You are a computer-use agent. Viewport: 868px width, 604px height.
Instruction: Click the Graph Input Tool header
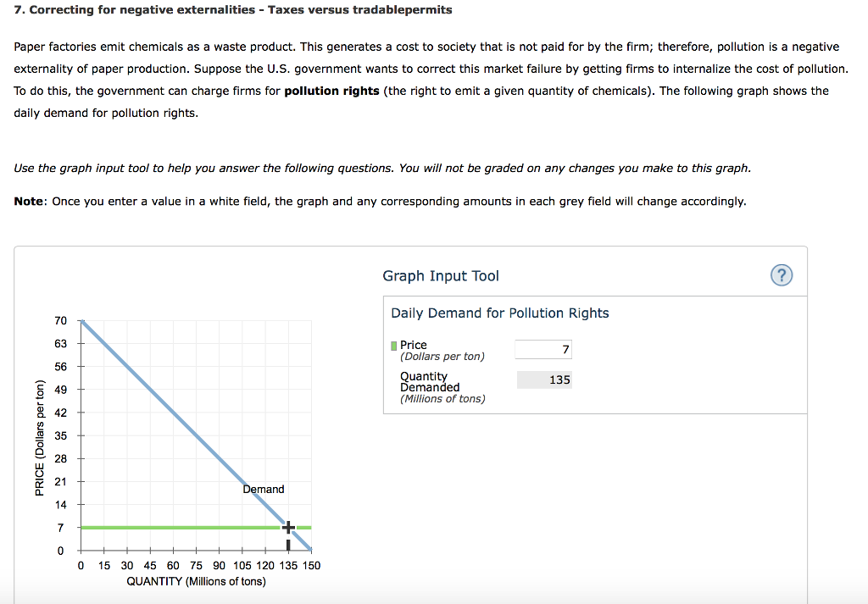440,275
